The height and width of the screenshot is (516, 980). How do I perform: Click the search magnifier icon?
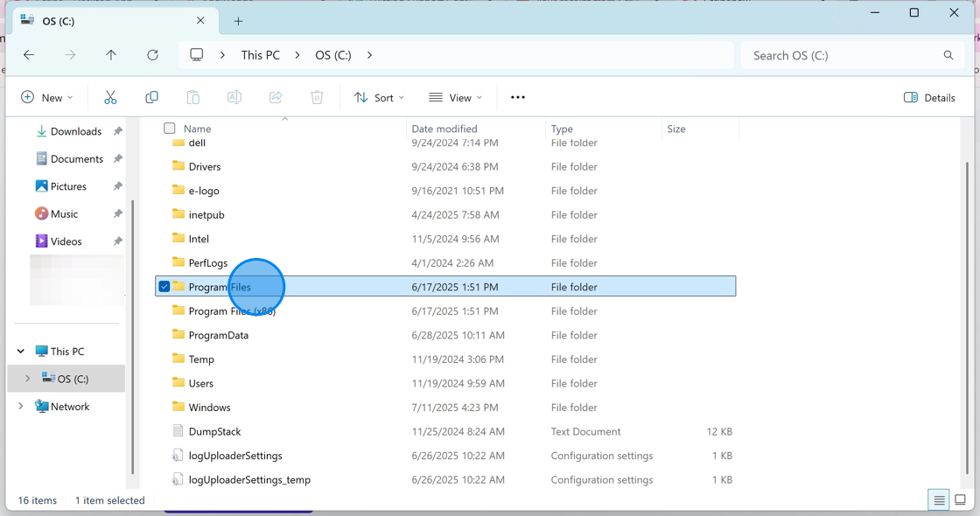[x=948, y=55]
